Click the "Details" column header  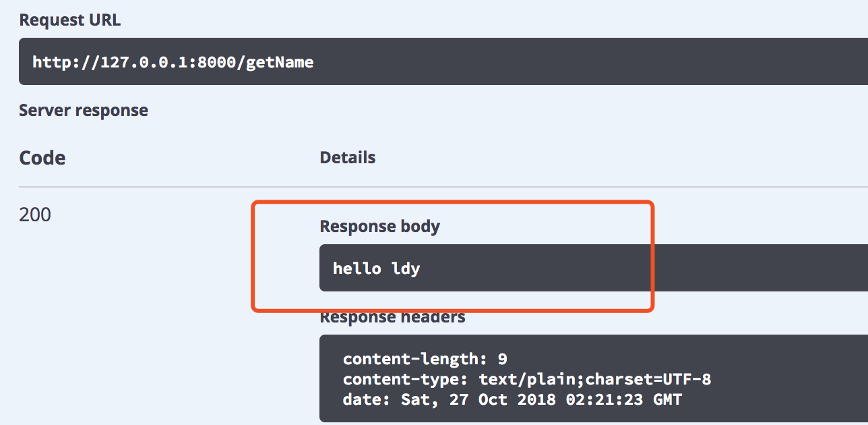pyautogui.click(x=347, y=158)
